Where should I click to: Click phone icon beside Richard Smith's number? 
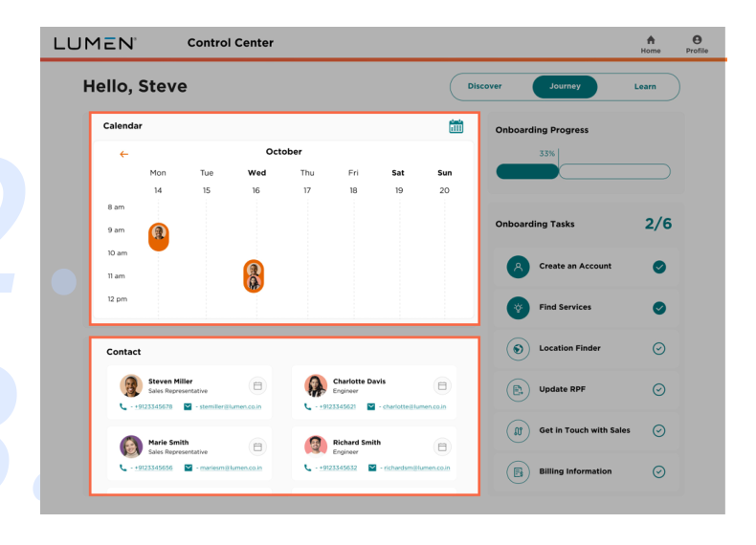[x=307, y=468]
